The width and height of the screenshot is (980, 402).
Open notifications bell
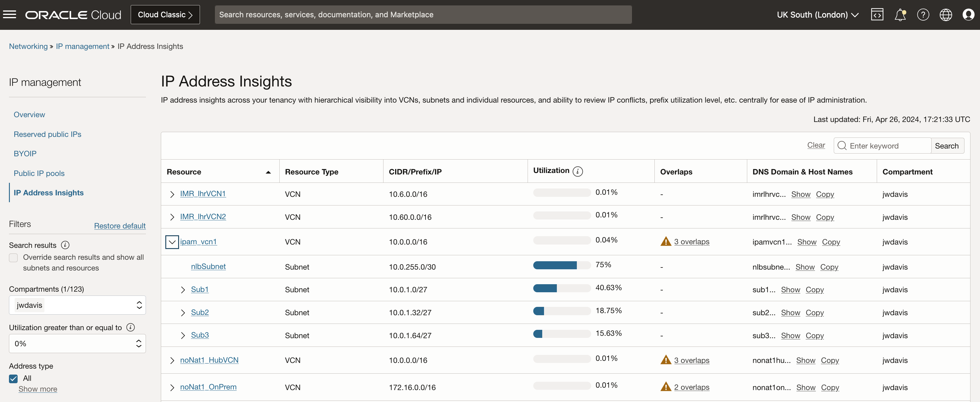[900, 14]
